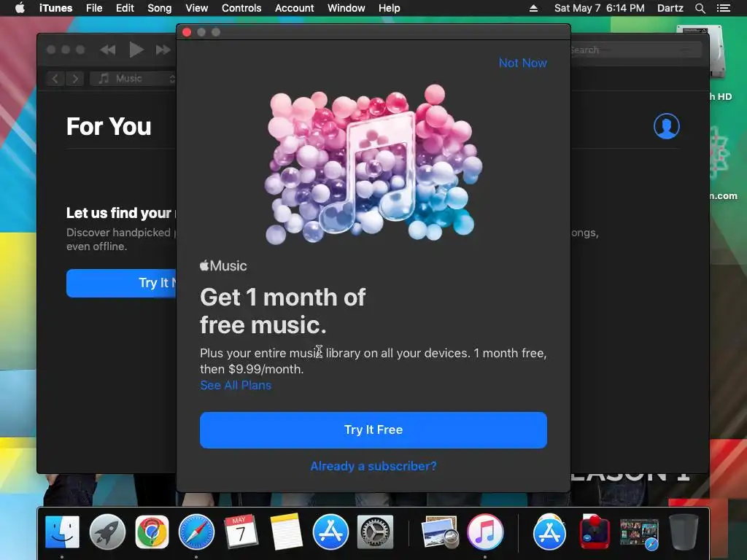747x560 pixels.
Task: Open System Preferences from the Dock
Action: [376, 532]
